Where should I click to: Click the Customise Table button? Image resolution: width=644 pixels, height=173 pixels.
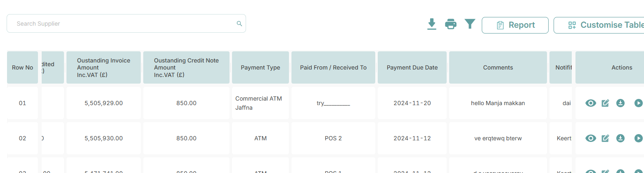[x=599, y=25]
